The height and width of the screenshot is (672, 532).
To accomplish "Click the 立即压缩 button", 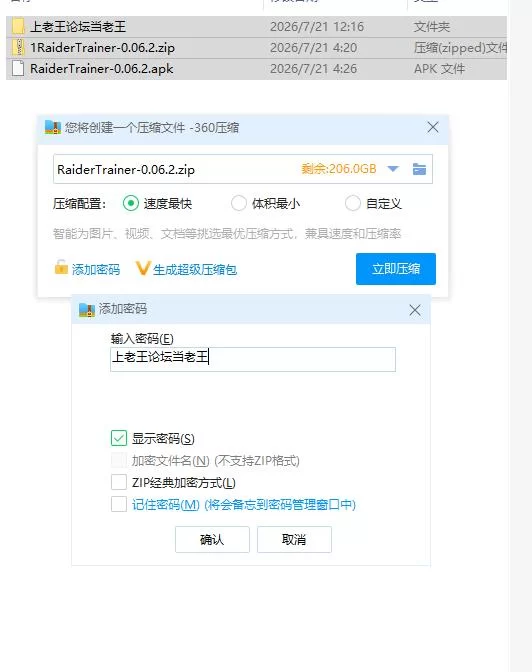I will (x=396, y=269).
